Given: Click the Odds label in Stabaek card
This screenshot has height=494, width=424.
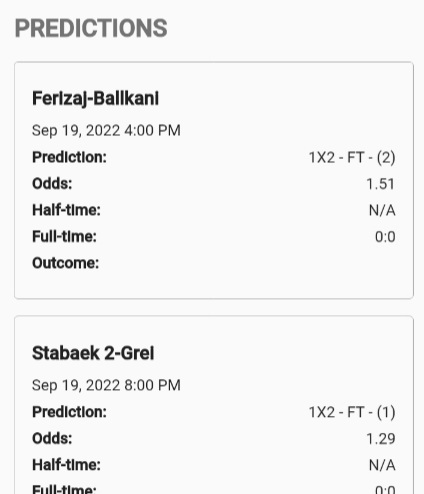Looking at the screenshot, I should (x=52, y=439).
